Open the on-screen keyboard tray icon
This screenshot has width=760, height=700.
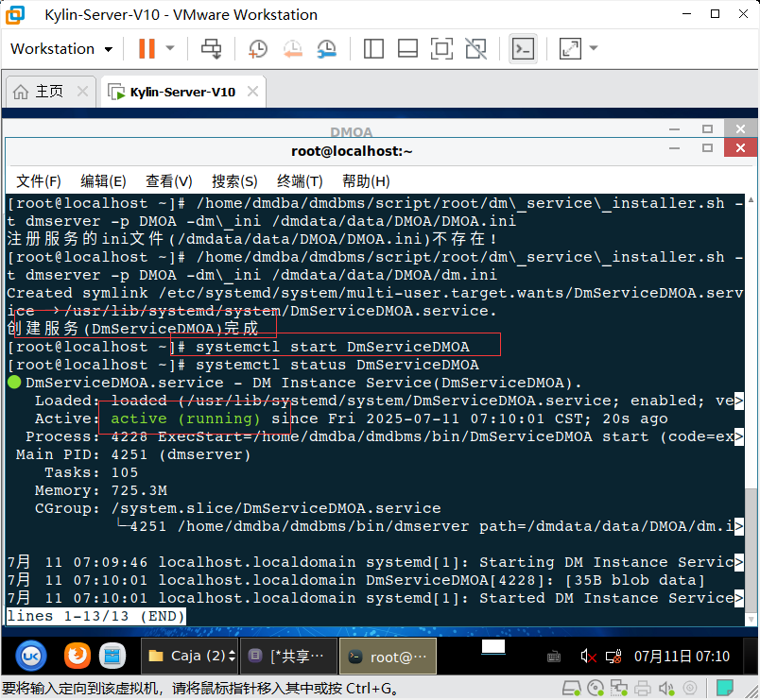[554, 657]
